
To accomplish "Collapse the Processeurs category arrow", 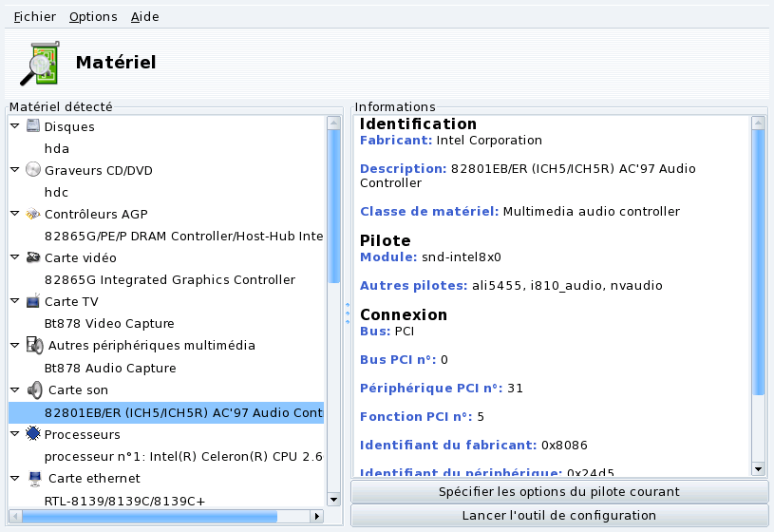I will tap(15, 433).
